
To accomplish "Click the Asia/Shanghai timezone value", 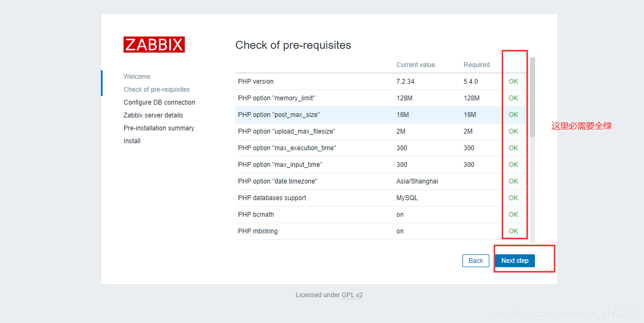I will pos(417,181).
